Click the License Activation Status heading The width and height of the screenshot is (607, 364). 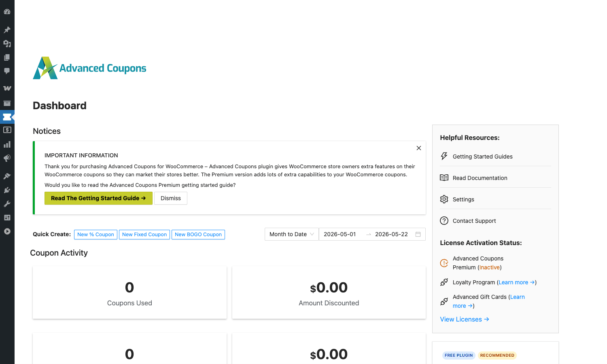[481, 243]
